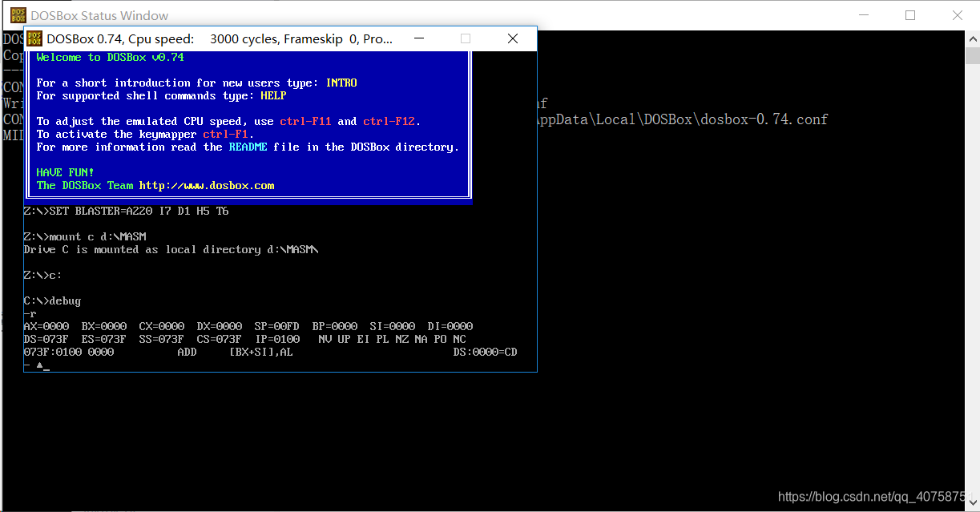Click the Status Window vertical scrollbar thumb
The height and width of the screenshot is (512, 980).
point(972,55)
